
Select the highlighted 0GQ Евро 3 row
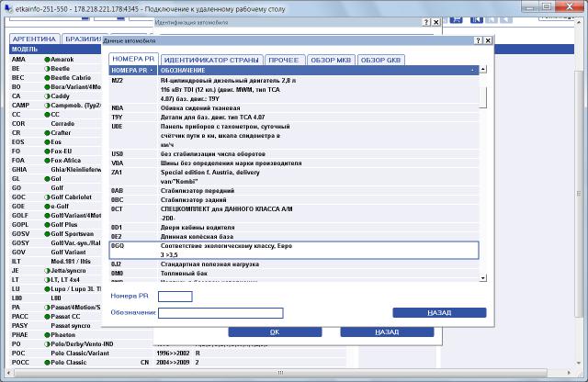click(x=294, y=251)
